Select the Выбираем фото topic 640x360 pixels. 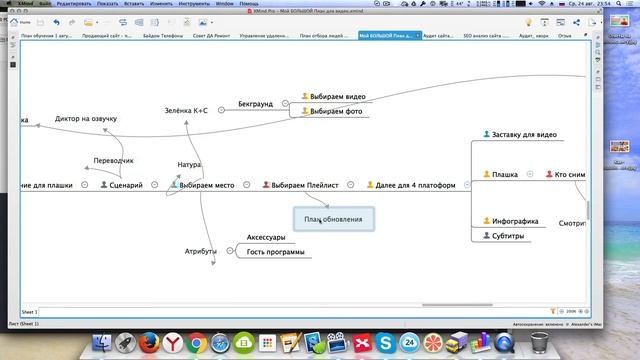(x=336, y=111)
